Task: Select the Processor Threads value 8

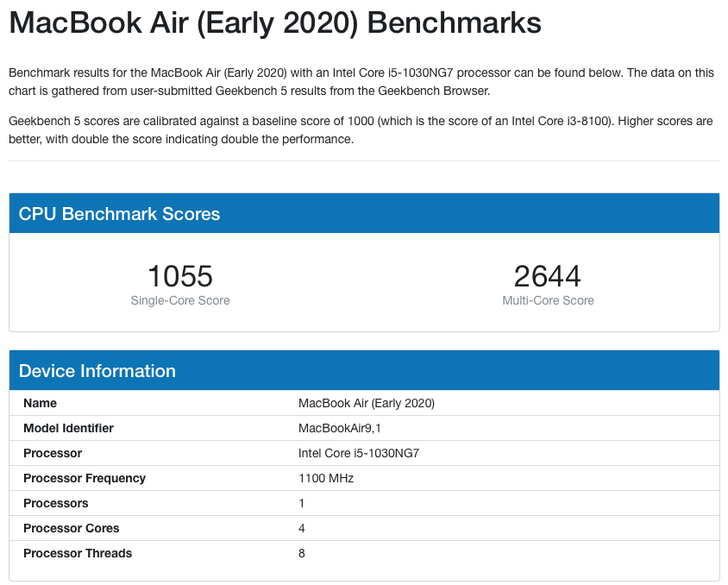Action: pos(301,553)
